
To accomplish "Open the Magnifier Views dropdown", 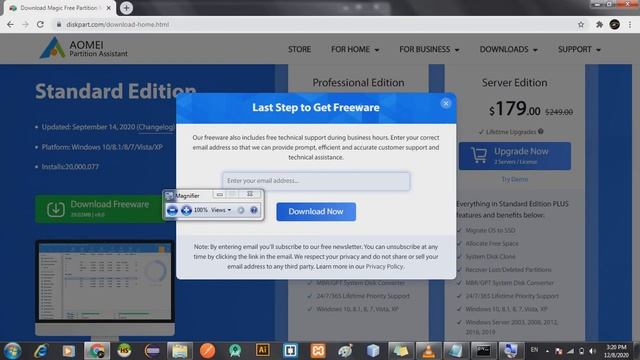I will pyautogui.click(x=221, y=210).
